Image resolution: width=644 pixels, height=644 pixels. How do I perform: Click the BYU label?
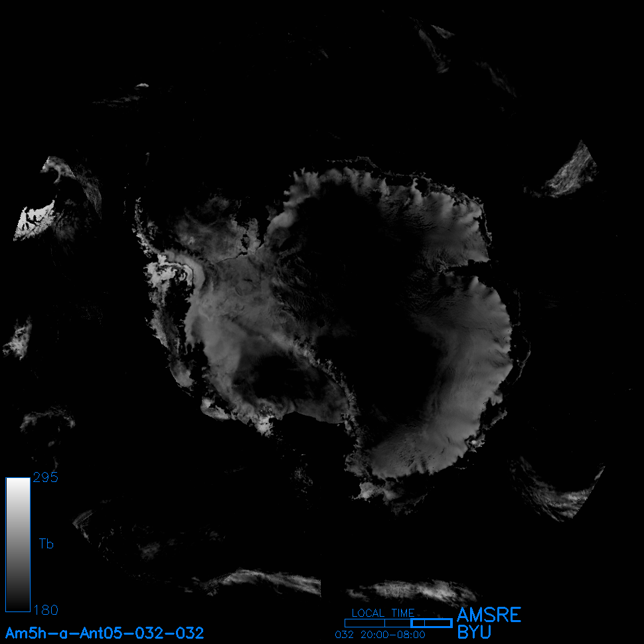pos(475,633)
